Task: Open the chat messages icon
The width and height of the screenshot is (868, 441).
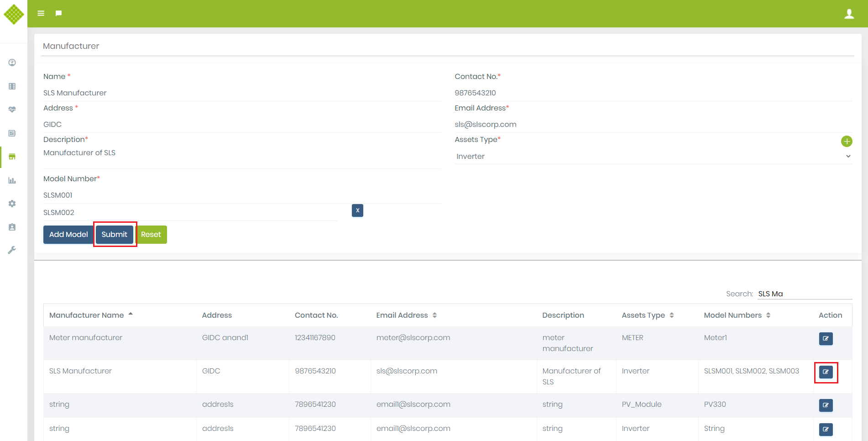Action: pos(58,13)
